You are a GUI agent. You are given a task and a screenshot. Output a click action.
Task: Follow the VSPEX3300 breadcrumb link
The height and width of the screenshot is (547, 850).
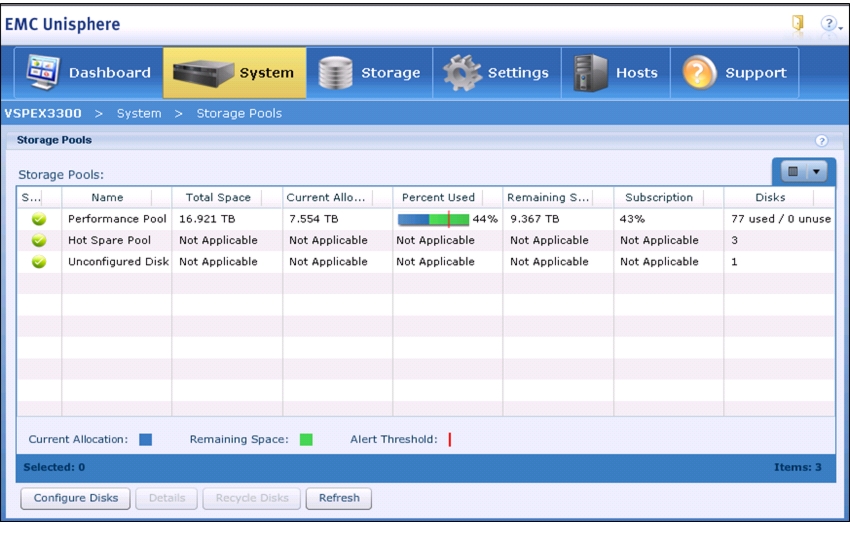tap(43, 113)
